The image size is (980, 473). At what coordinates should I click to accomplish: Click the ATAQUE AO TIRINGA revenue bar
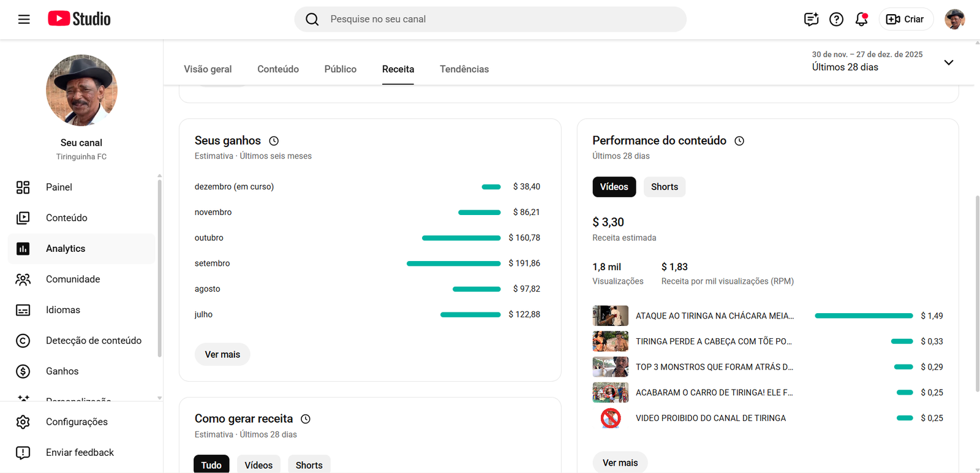pyautogui.click(x=864, y=316)
